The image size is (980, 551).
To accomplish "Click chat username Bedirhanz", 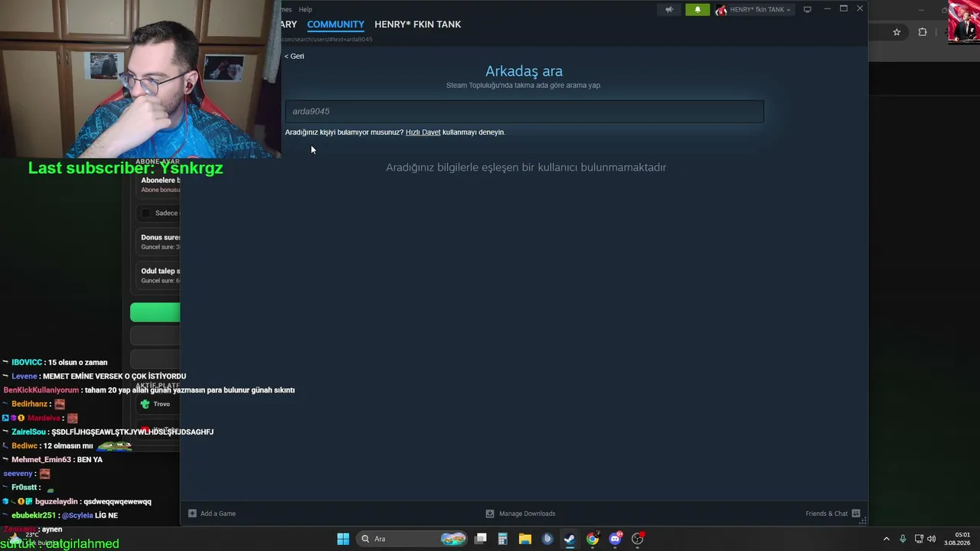I will (30, 404).
